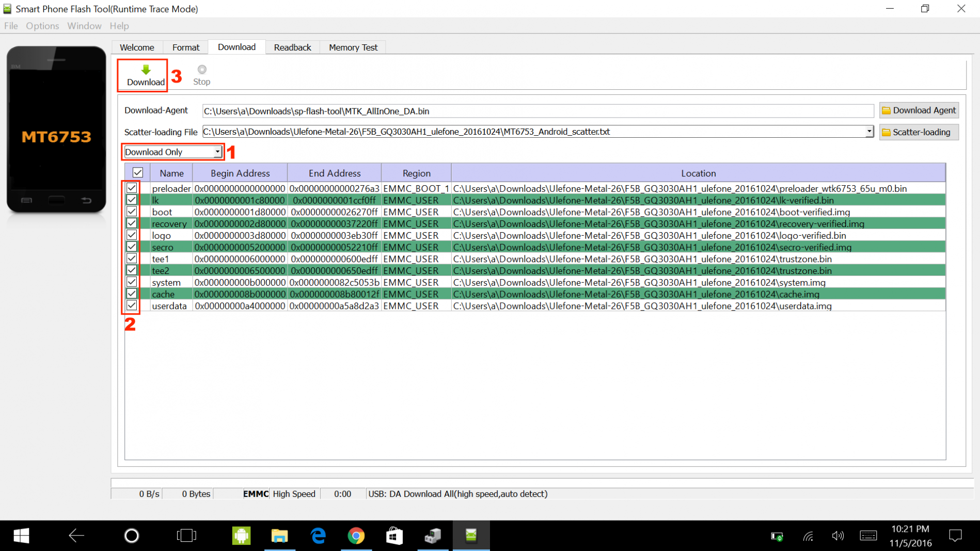
Task: Click the taskbar back arrow
Action: point(76,536)
